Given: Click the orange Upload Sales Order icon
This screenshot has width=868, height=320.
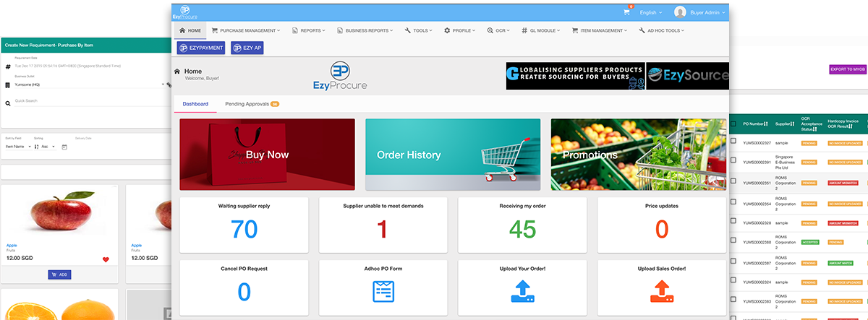Looking at the screenshot, I should pos(661,291).
